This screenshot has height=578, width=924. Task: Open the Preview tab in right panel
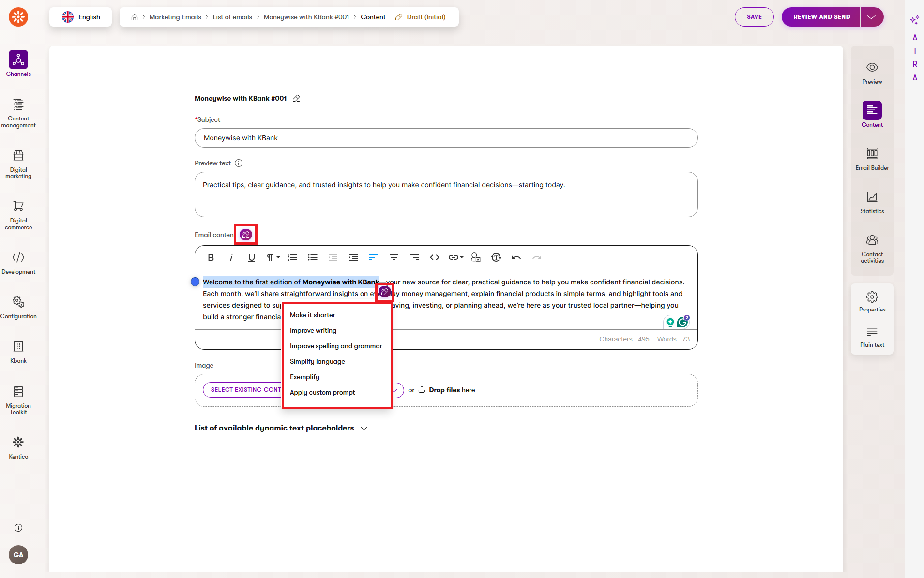pyautogui.click(x=872, y=73)
